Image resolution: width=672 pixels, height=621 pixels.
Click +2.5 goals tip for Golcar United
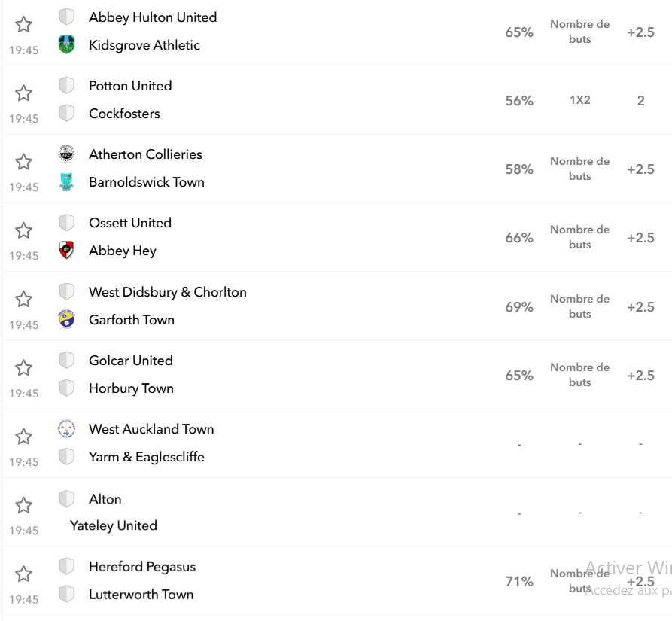click(x=640, y=376)
